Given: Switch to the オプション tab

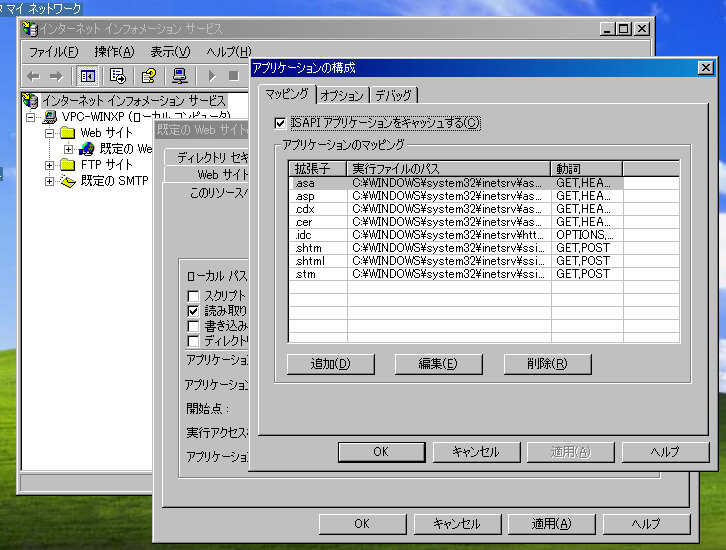Looking at the screenshot, I should (342, 95).
